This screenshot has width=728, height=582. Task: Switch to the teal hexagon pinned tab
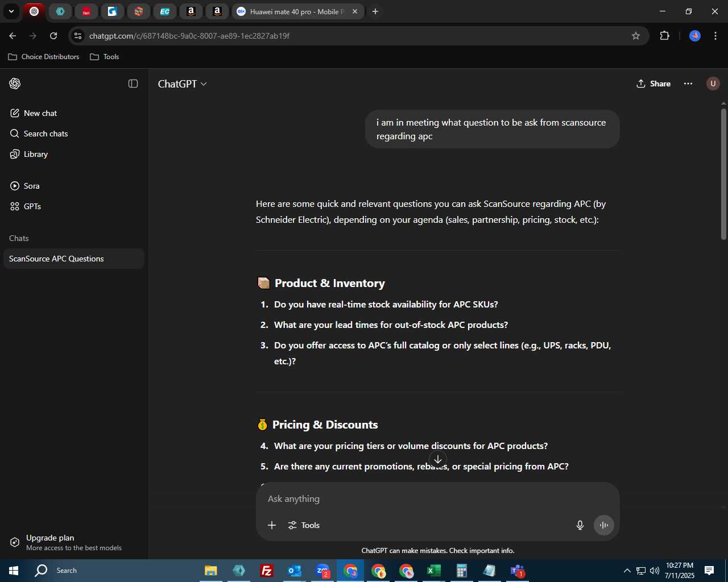(60, 11)
